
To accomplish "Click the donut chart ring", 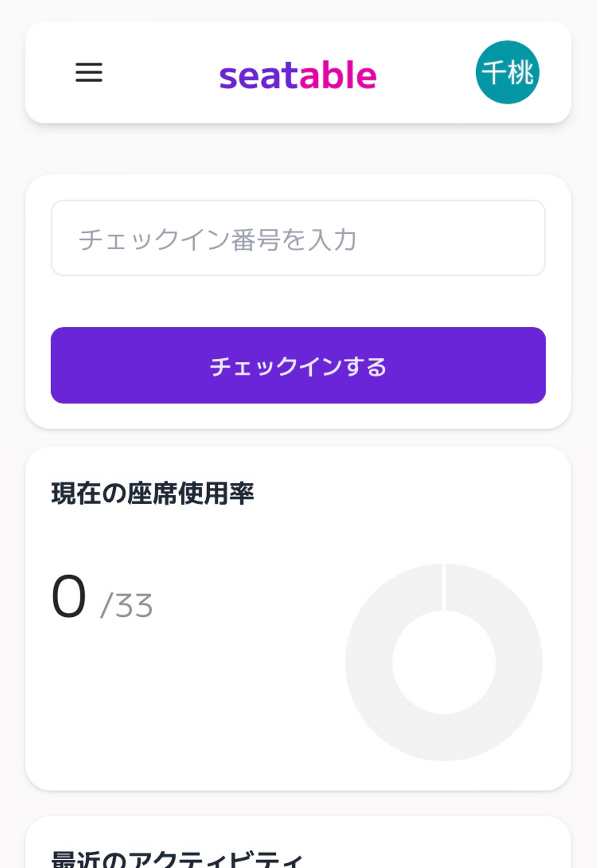I will (x=369, y=662).
